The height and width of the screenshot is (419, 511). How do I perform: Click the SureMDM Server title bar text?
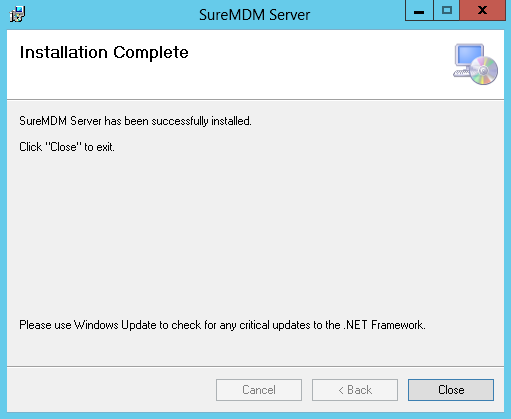point(255,15)
